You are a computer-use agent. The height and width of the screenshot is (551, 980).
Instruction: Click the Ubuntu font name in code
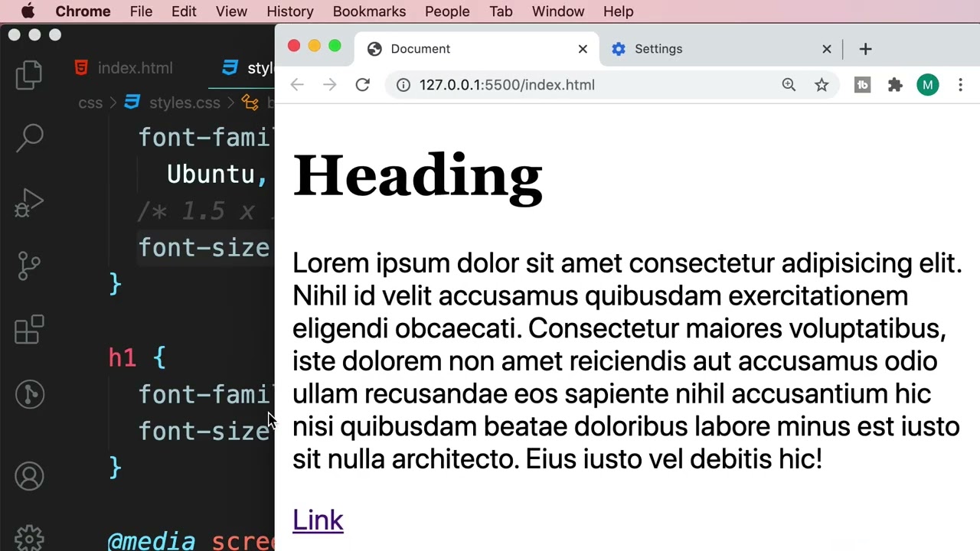point(211,174)
